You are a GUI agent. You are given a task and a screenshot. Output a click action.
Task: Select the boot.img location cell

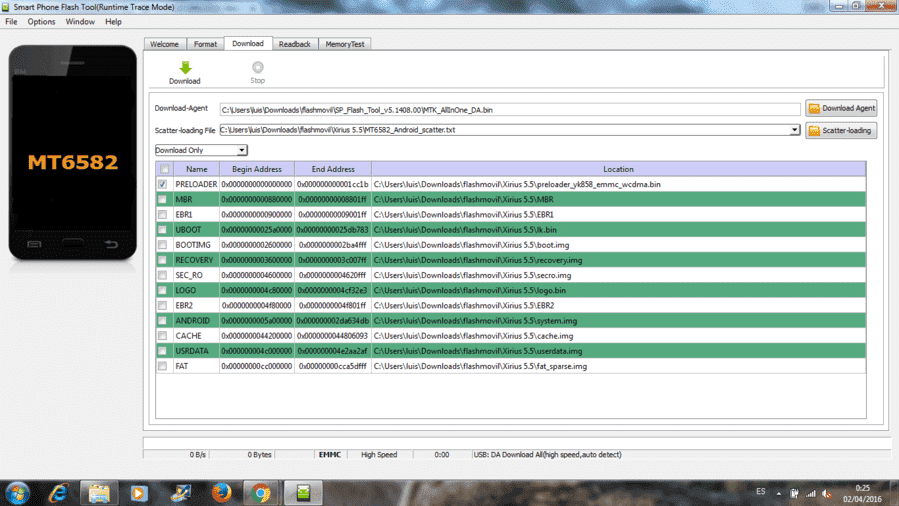click(x=619, y=245)
